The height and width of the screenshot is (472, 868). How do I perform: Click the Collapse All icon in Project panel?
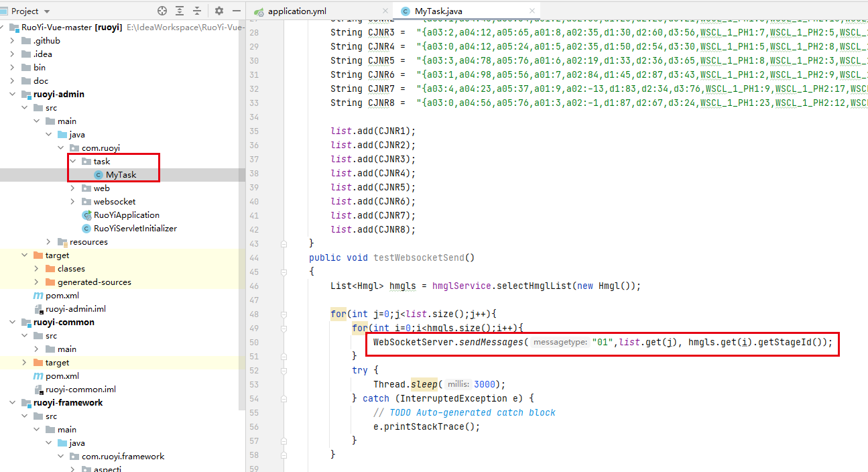tap(197, 11)
